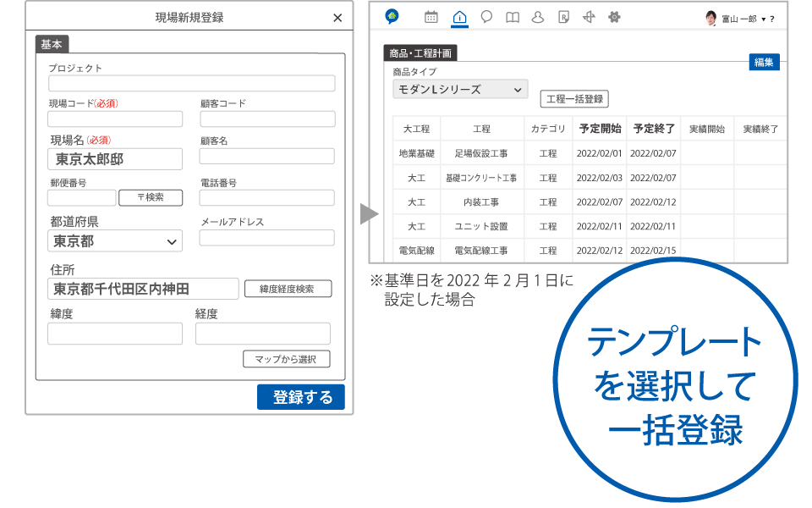This screenshot has width=812, height=508.
Task: Open the address book icon
Action: (513, 17)
